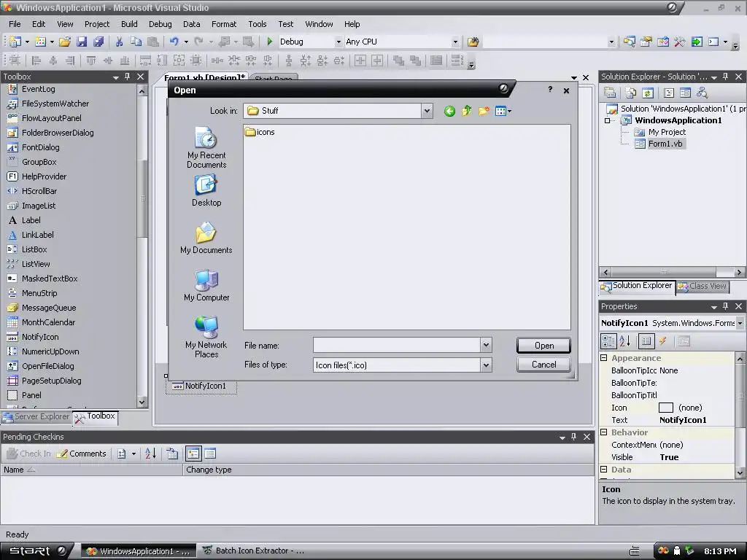Click the Change type column header
Image resolution: width=747 pixels, height=560 pixels.
click(x=388, y=470)
